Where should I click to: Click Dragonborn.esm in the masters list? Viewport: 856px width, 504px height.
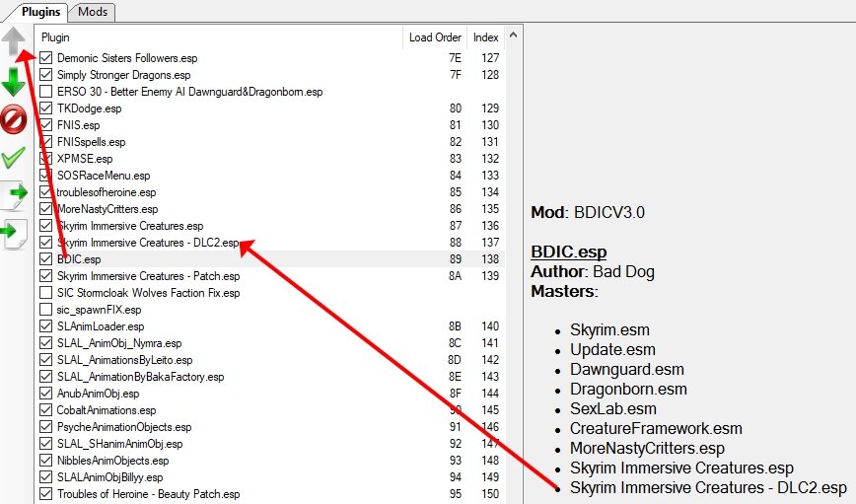tap(628, 390)
